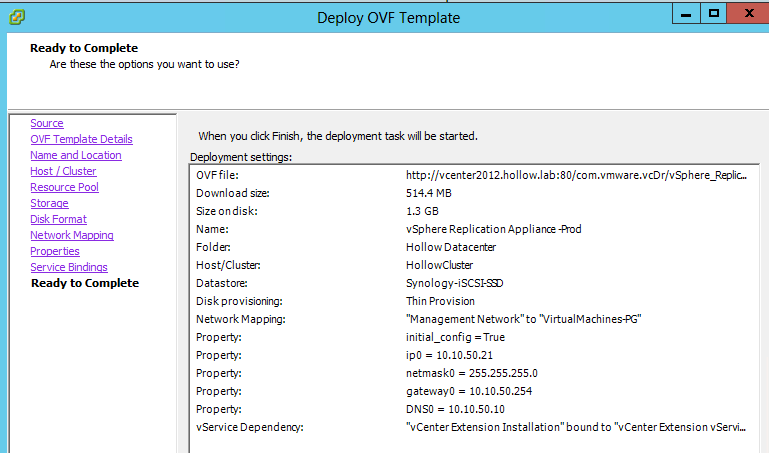Screen dimensions: 769x453
Task: Jump to the Host / Cluster step
Action: coord(63,171)
